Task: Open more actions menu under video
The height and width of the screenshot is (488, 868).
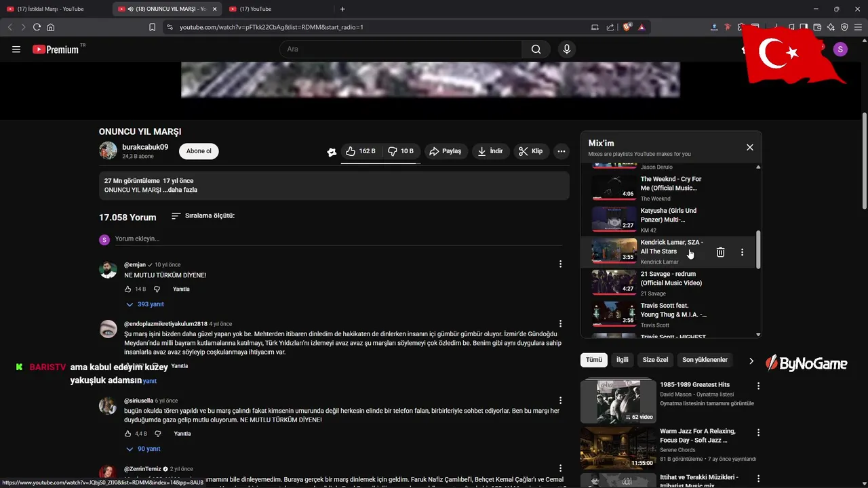Action: tap(561, 151)
